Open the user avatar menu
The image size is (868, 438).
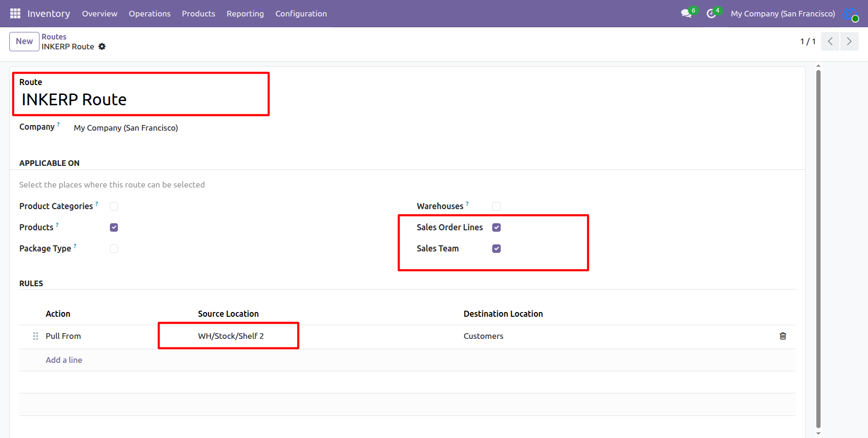pyautogui.click(x=851, y=14)
